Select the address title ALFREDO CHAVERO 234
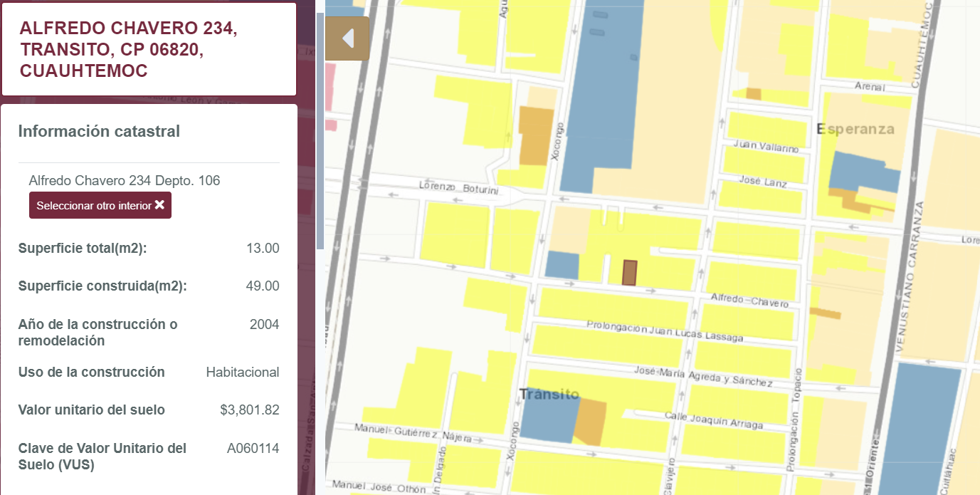980x495 pixels. point(129,28)
